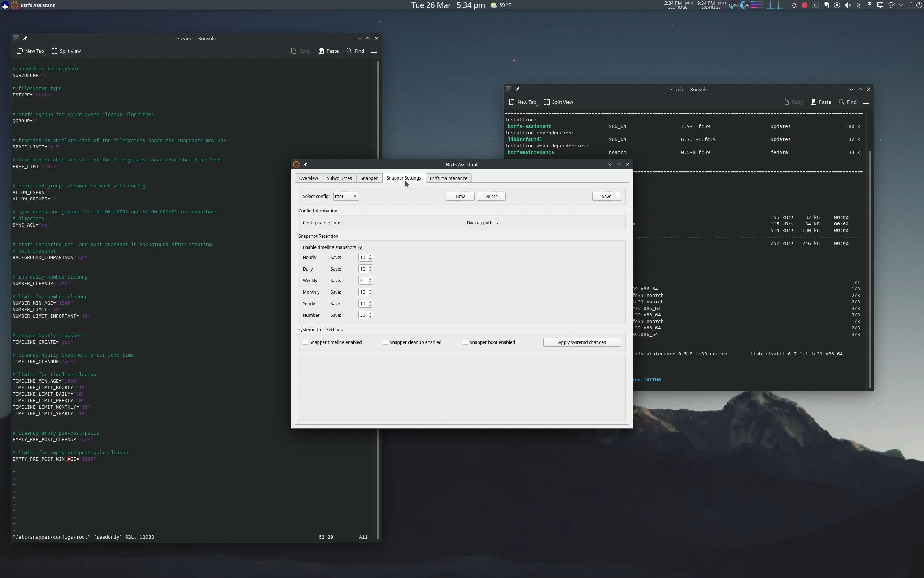
Task: Increase Weekly save count with up arrow
Action: [x=370, y=278]
